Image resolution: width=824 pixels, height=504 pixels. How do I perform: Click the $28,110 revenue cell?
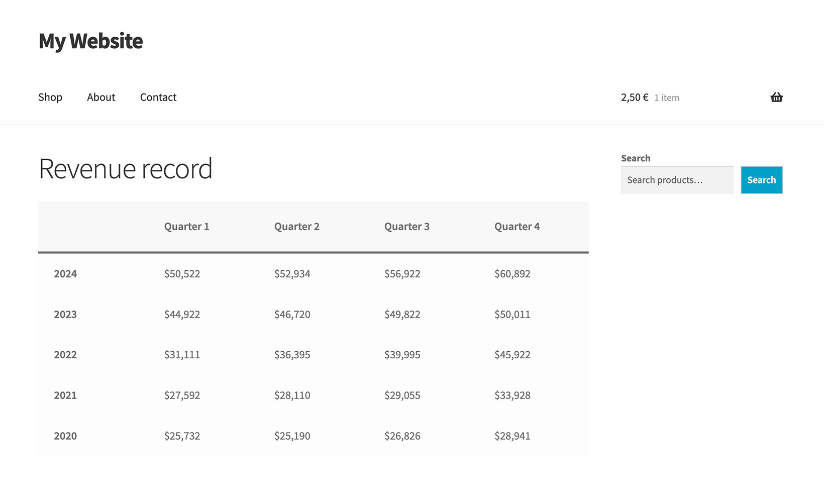click(x=292, y=395)
